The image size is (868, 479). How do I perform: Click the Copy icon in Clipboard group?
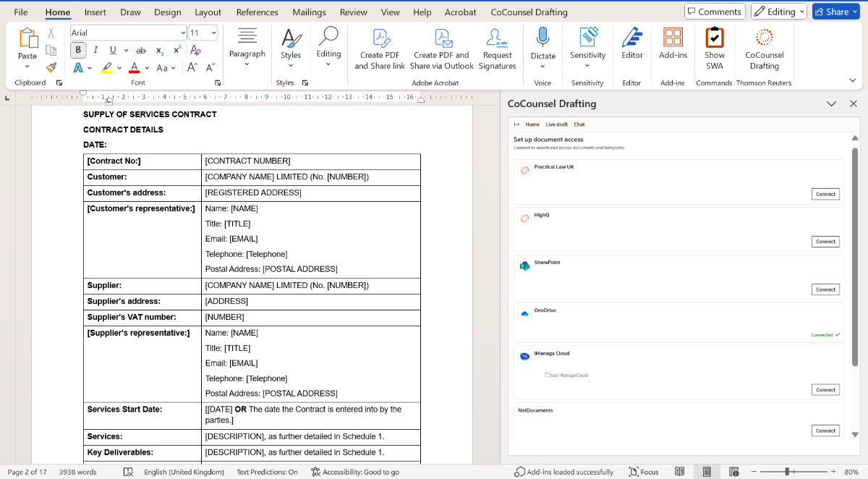[51, 50]
